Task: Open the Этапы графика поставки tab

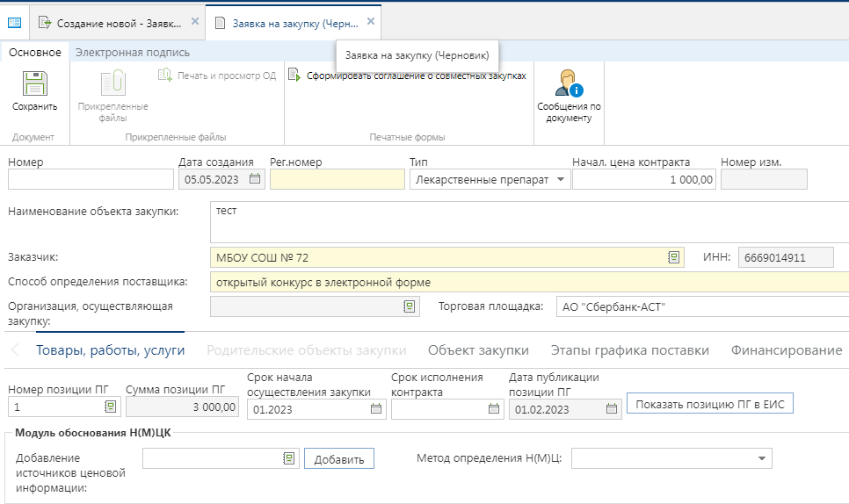Action: tap(629, 350)
